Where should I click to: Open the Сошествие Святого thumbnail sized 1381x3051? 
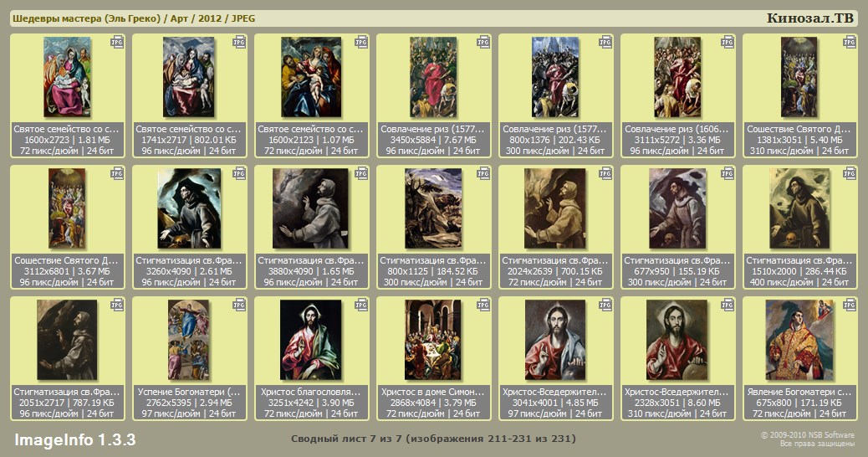(x=799, y=76)
